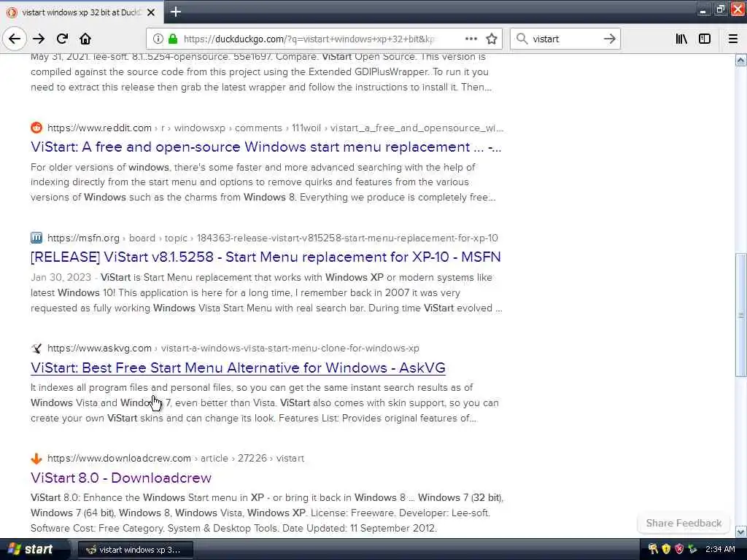This screenshot has height=560, width=747.
Task: Click the search magnifier icon
Action: click(522, 39)
